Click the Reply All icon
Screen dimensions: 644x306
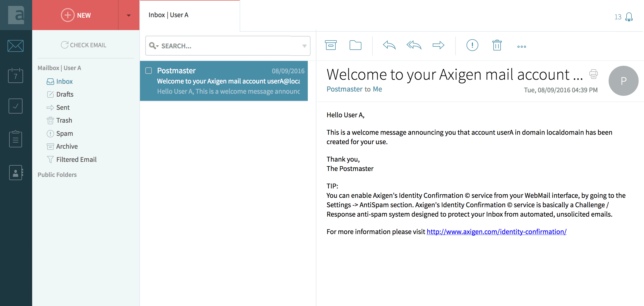(414, 45)
